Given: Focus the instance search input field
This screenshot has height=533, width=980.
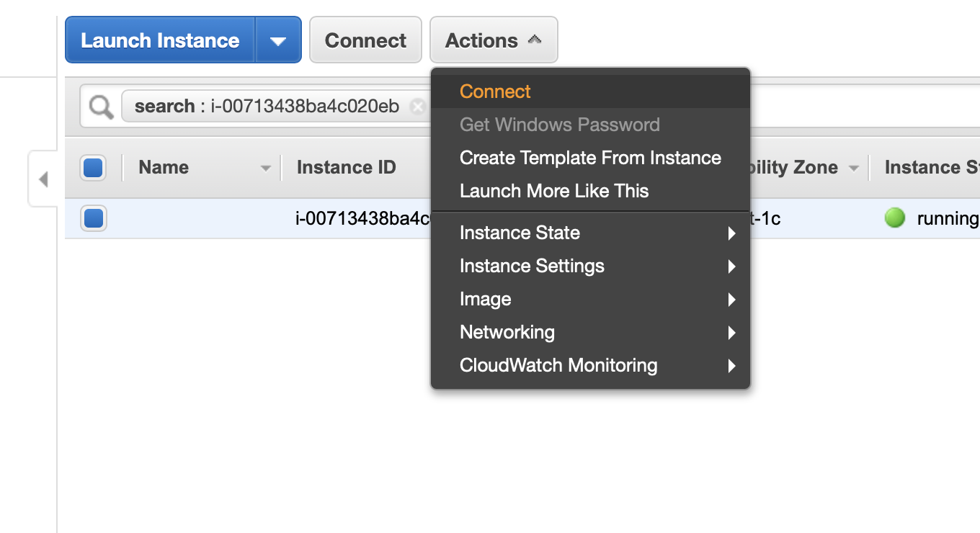Looking at the screenshot, I should [x=865, y=107].
